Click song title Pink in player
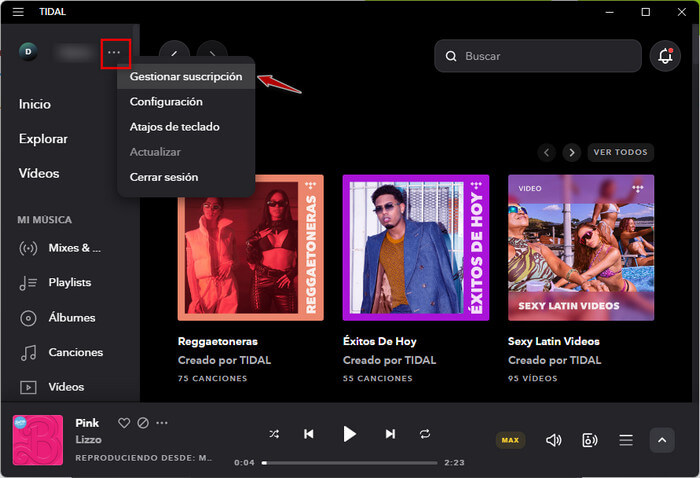The image size is (700, 478). pos(87,423)
